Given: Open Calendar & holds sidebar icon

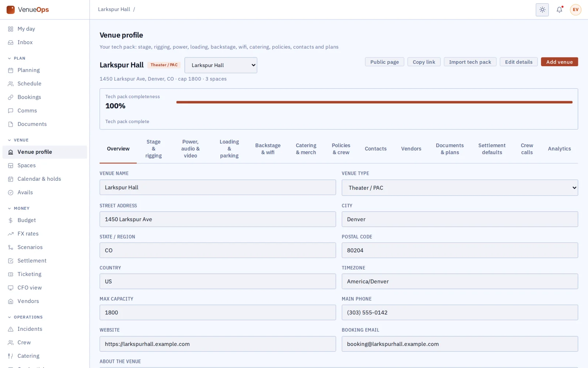Looking at the screenshot, I should (11, 179).
